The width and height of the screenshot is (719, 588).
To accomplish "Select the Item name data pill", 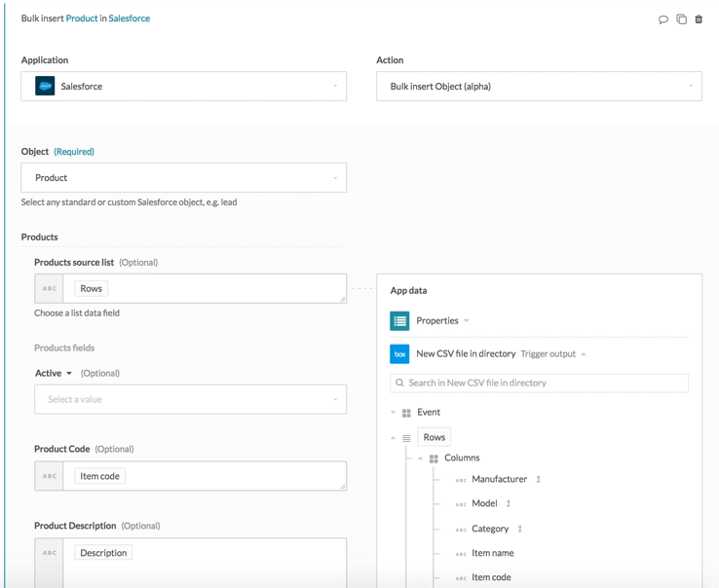I will click(x=492, y=553).
